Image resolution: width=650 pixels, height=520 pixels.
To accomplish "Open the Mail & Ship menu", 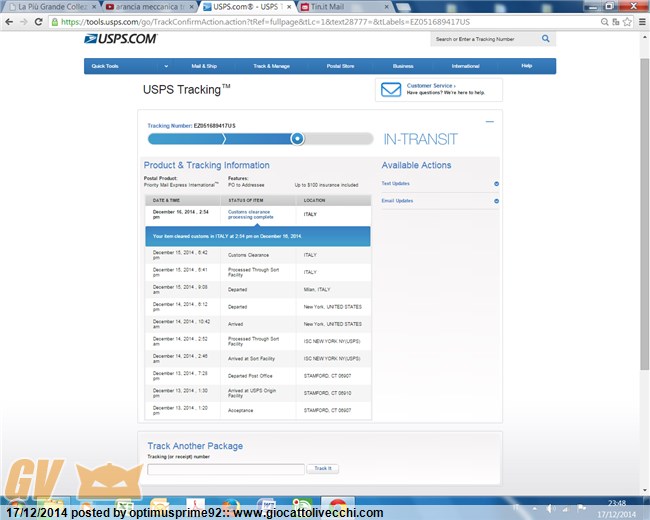I will tap(204, 66).
